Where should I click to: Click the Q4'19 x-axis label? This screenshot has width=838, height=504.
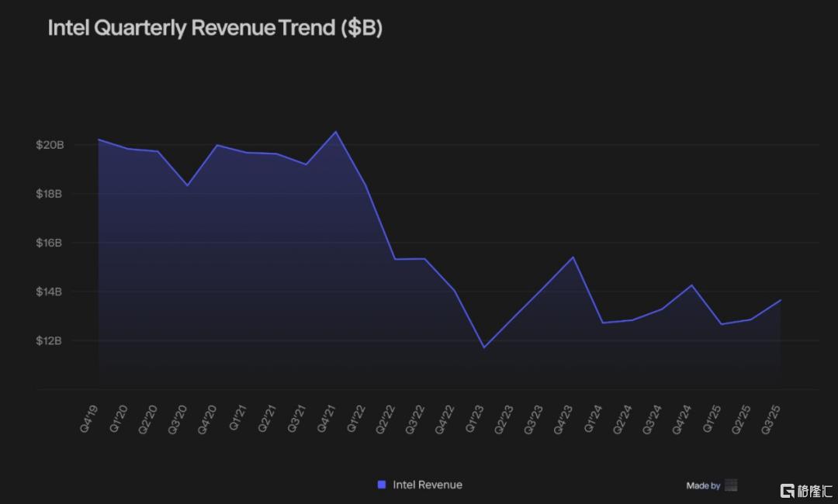(x=90, y=419)
